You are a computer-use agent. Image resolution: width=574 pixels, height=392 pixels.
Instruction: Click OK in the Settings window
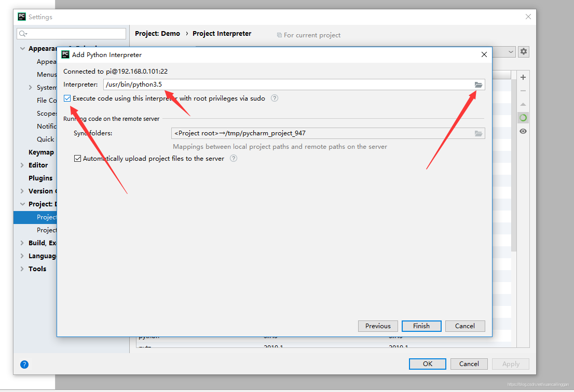coord(428,364)
